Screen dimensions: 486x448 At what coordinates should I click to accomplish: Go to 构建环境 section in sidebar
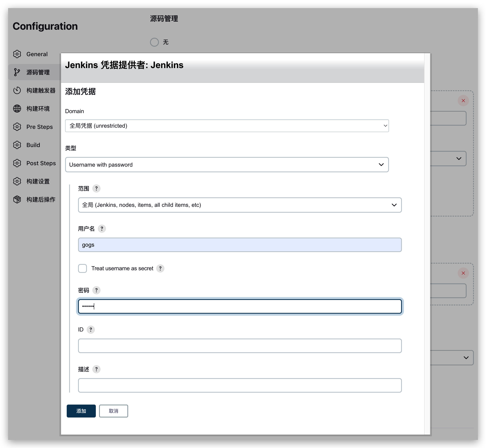coord(38,109)
